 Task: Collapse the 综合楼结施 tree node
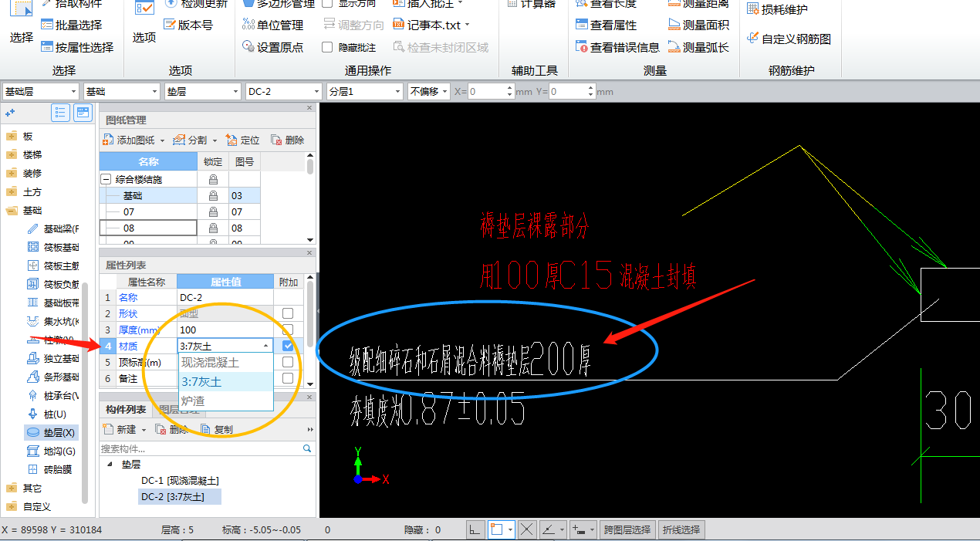106,179
